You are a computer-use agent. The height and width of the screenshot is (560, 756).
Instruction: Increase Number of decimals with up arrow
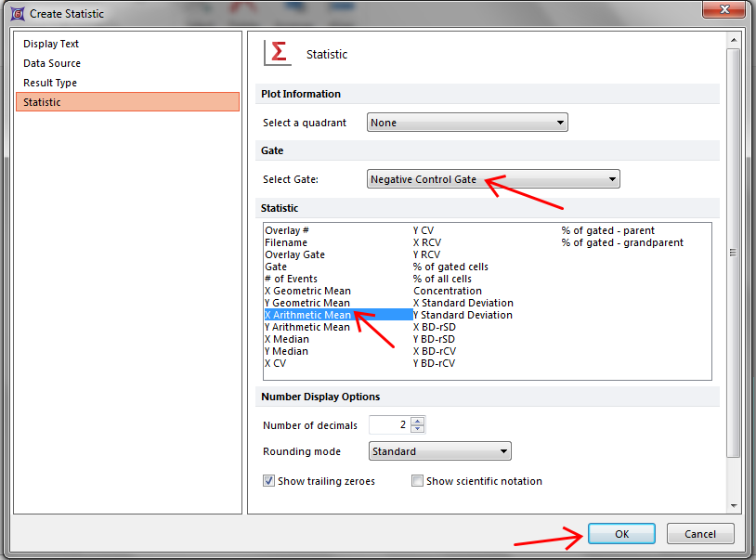[418, 421]
